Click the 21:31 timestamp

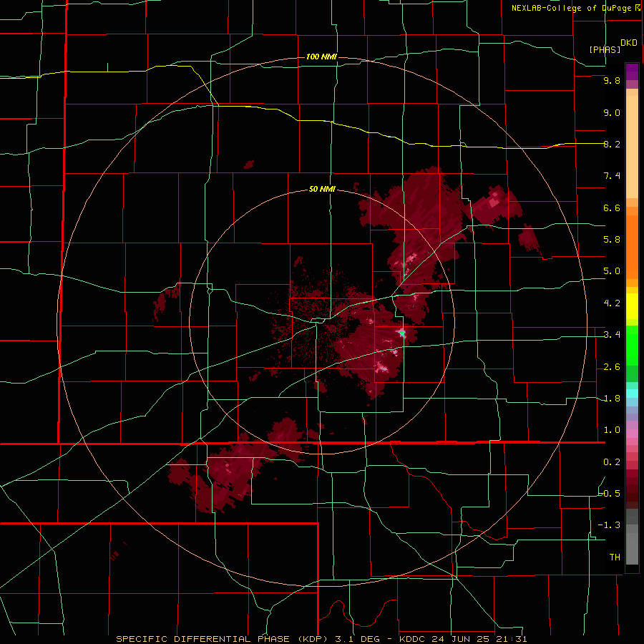click(511, 639)
